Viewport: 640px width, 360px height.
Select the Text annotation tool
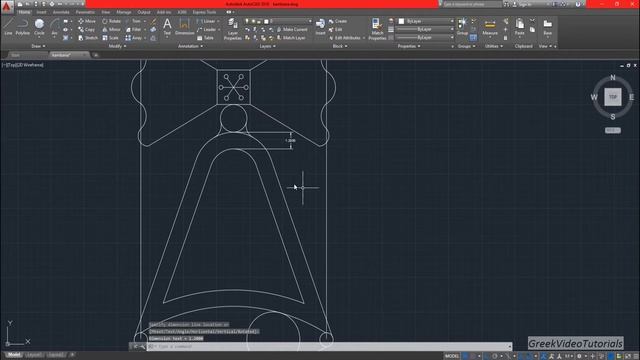167,27
